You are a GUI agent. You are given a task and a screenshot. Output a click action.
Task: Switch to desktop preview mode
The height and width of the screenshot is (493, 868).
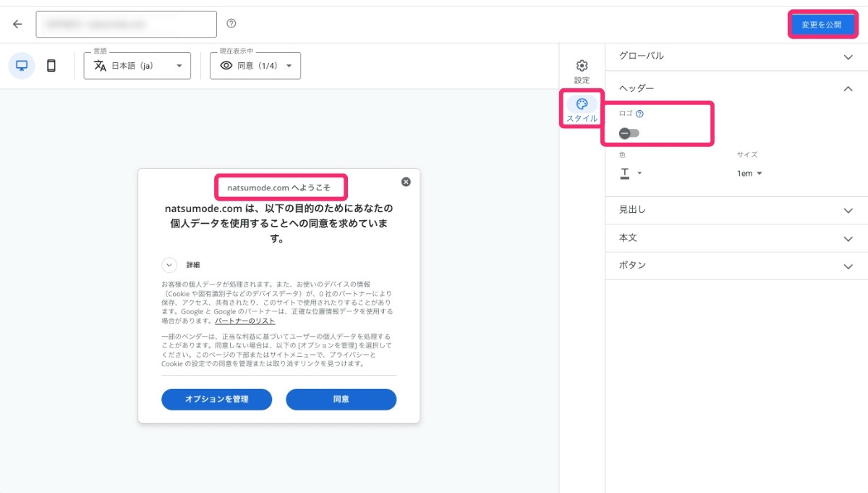pyautogui.click(x=21, y=65)
